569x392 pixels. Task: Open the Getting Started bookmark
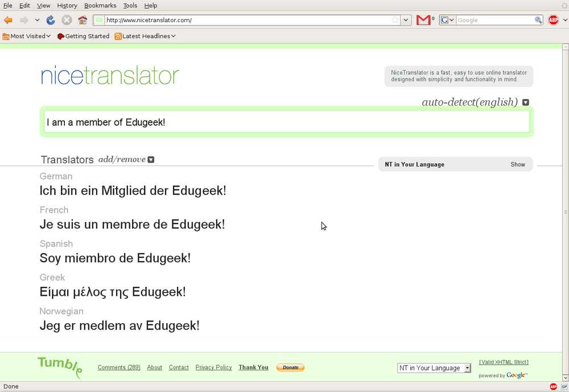[83, 36]
